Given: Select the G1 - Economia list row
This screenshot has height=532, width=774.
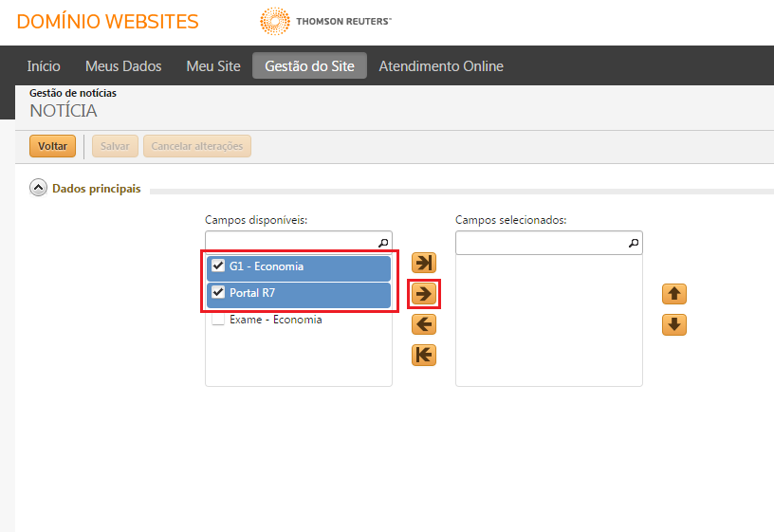Looking at the screenshot, I should (x=299, y=268).
